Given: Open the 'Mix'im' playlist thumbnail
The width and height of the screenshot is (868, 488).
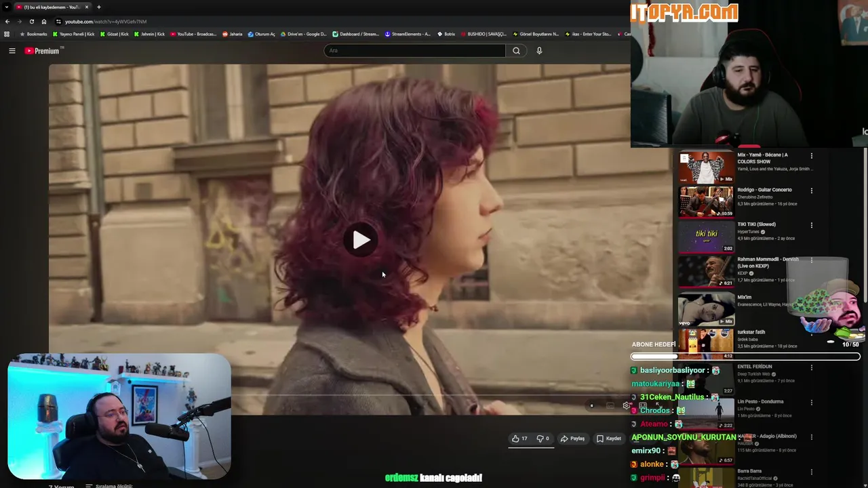Looking at the screenshot, I should 706,309.
